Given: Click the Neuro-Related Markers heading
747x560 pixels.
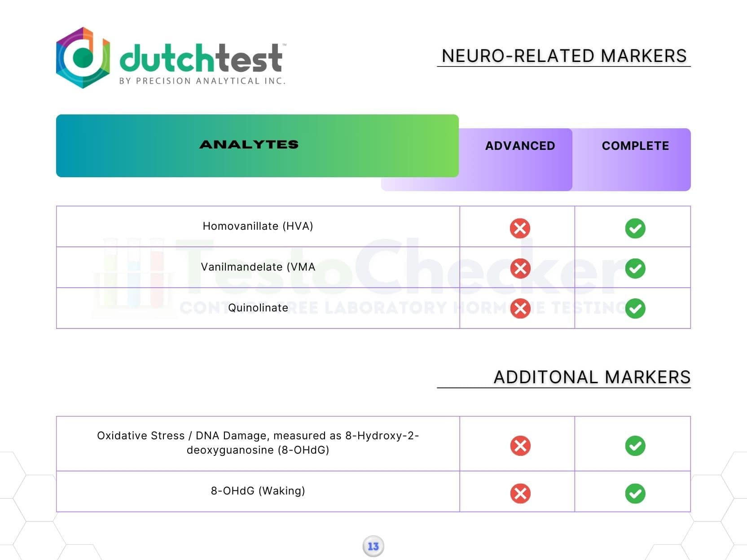Looking at the screenshot, I should click(x=564, y=56).
